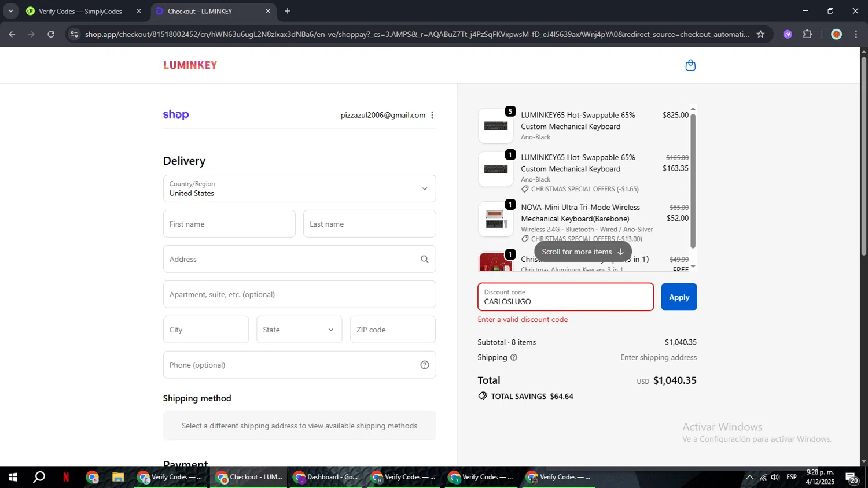The height and width of the screenshot is (488, 868).
Task: Click the browser address bar URL
Action: [417, 34]
